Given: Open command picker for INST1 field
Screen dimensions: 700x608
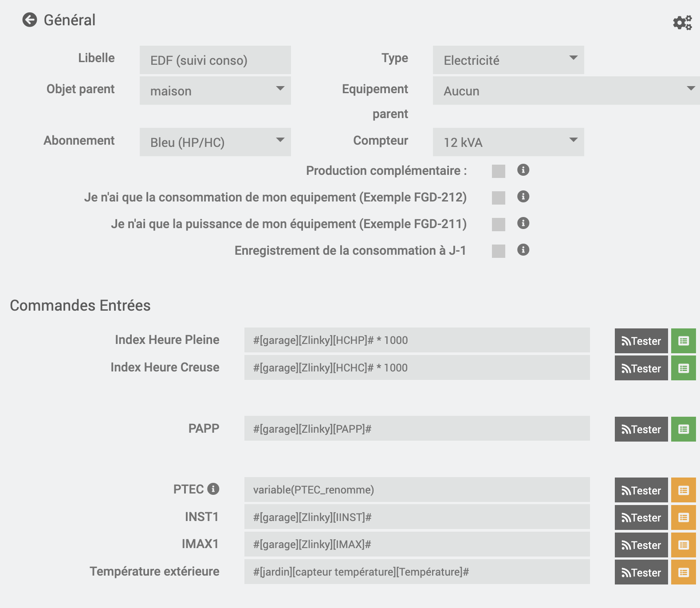Looking at the screenshot, I should pyautogui.click(x=683, y=517).
